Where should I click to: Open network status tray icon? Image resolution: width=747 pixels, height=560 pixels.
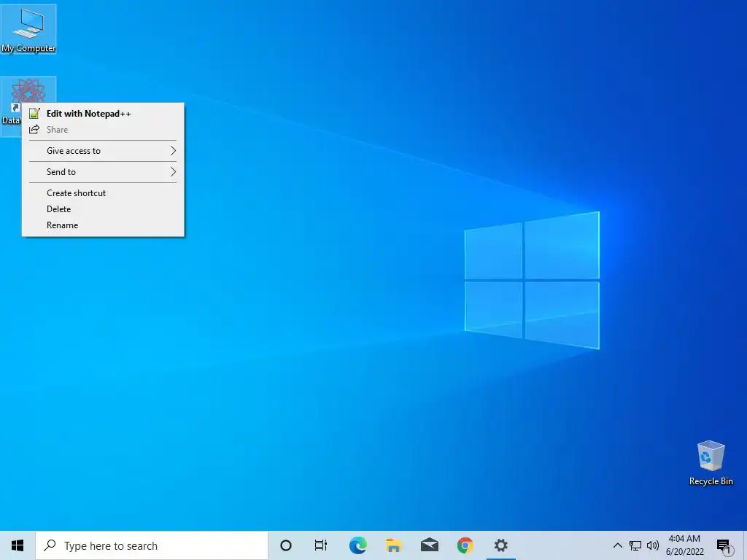point(635,545)
